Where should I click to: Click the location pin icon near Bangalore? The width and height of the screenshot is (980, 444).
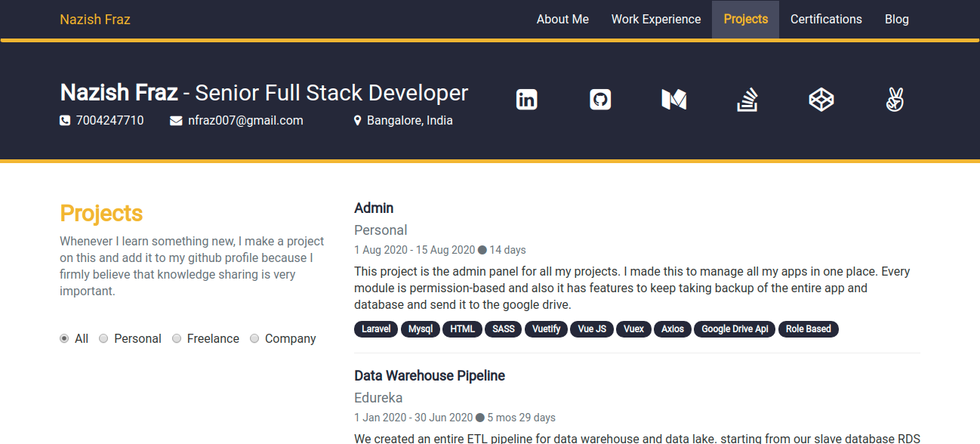coord(358,121)
